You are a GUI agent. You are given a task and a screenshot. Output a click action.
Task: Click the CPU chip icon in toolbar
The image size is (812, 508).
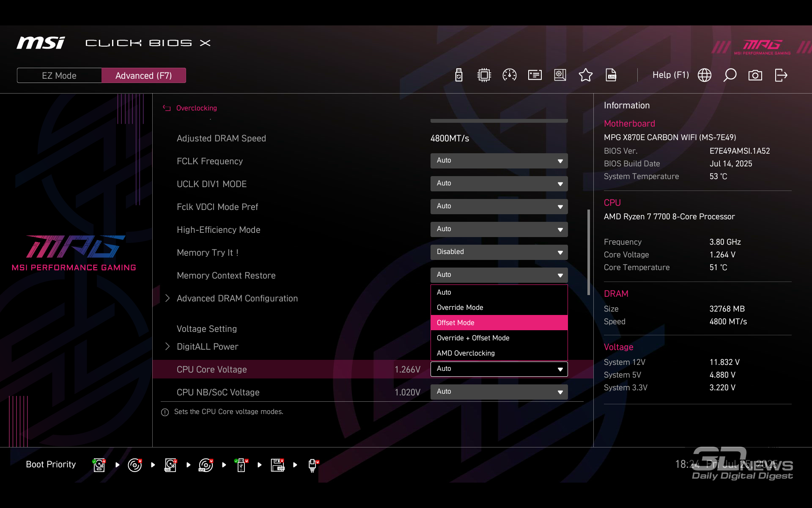click(x=484, y=75)
